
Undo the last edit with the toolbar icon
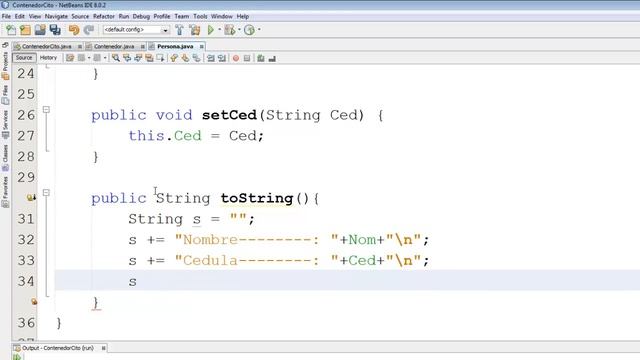point(74,30)
